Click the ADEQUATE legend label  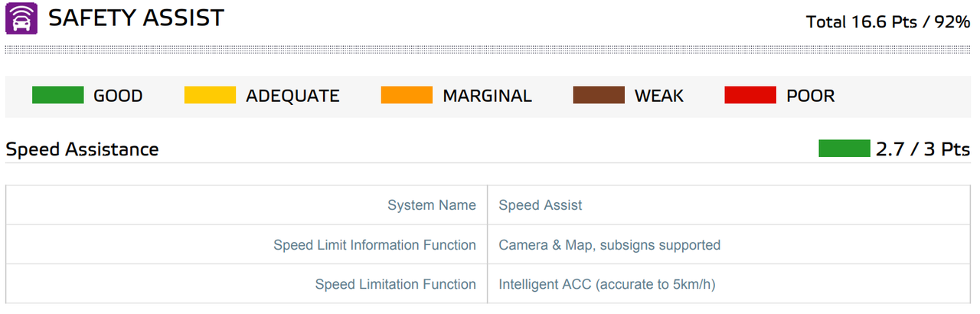[x=292, y=96]
